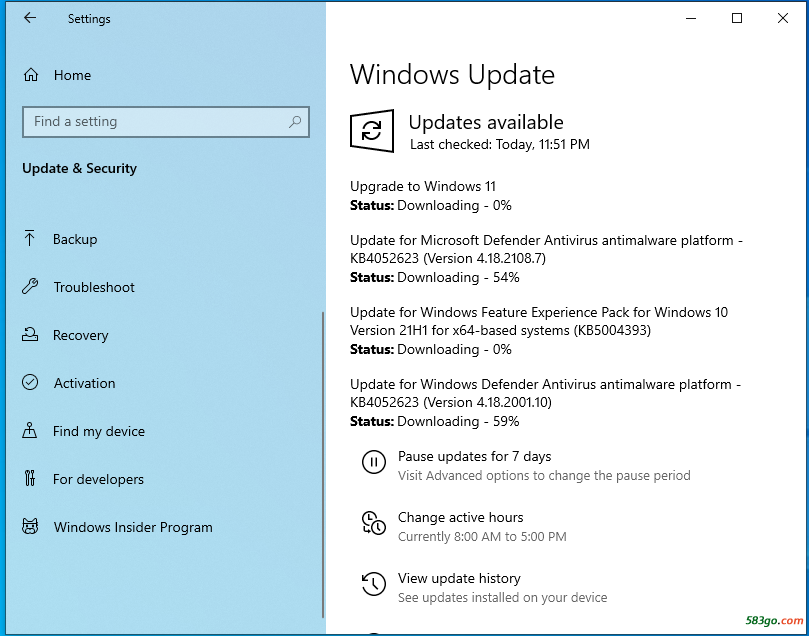Click the update history clock icon
This screenshot has width=809, height=636.
coord(374,584)
